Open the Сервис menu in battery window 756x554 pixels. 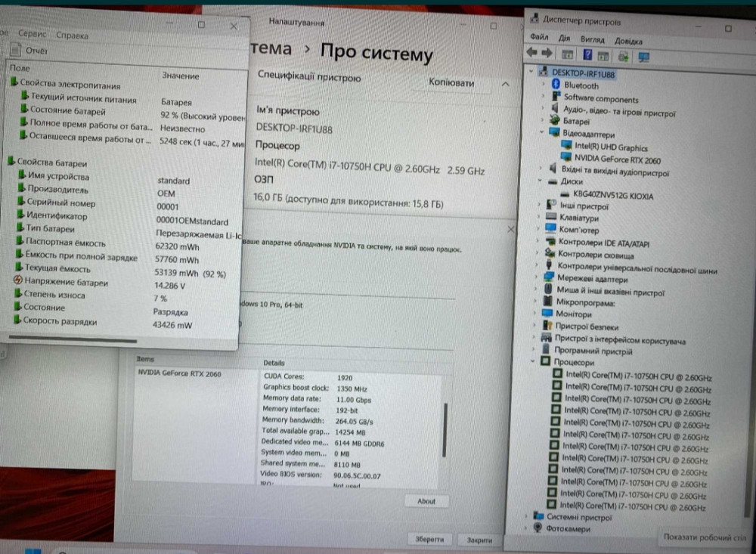pos(33,35)
